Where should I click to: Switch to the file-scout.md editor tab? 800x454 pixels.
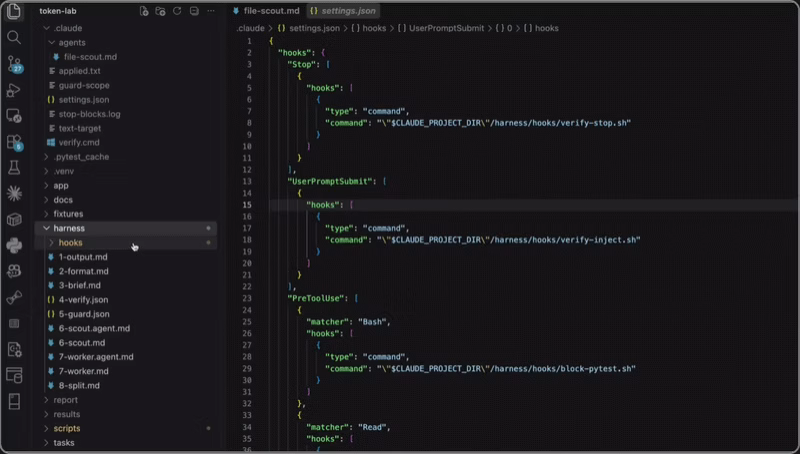(x=266, y=11)
